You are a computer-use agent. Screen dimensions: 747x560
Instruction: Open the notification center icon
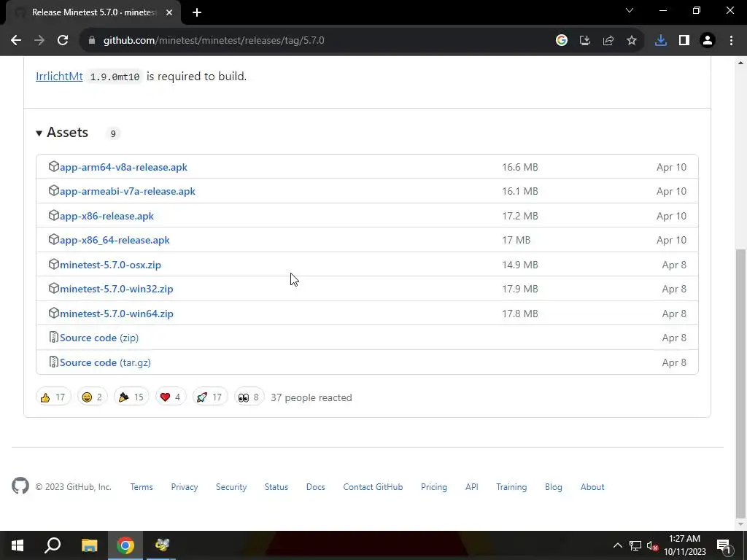pos(724,545)
